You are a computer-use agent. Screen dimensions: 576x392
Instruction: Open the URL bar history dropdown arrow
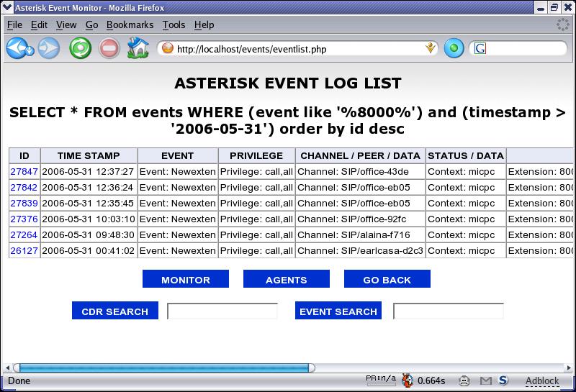coord(431,49)
